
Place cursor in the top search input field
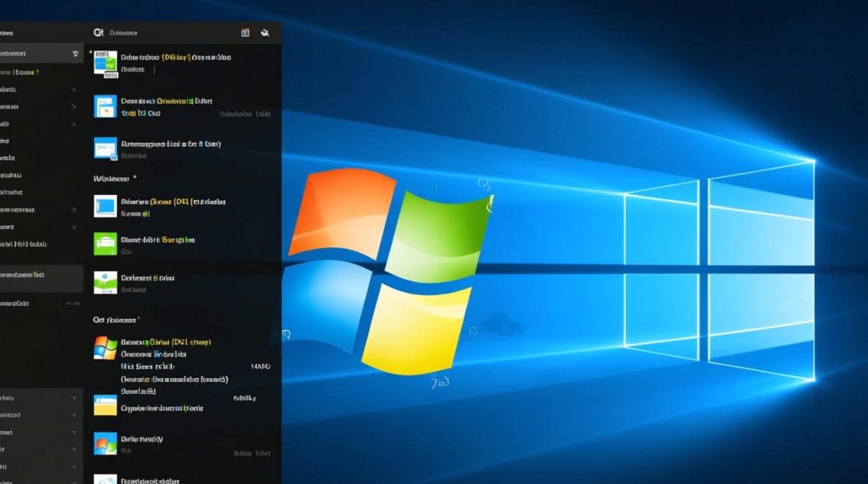pyautogui.click(x=161, y=32)
